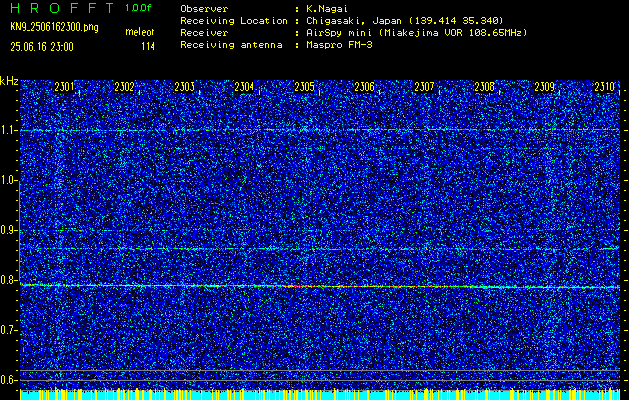
Task: Click the 2307 time marker
Action: [x=424, y=87]
